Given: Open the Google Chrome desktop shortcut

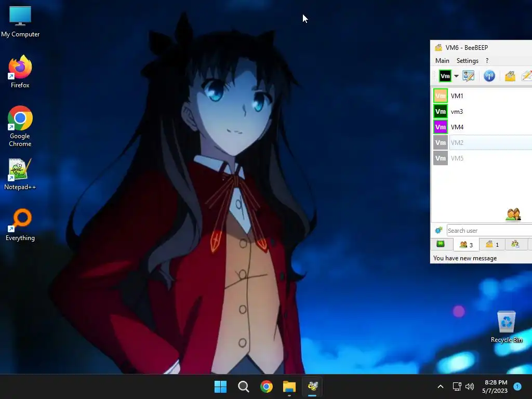Looking at the screenshot, I should tap(20, 126).
